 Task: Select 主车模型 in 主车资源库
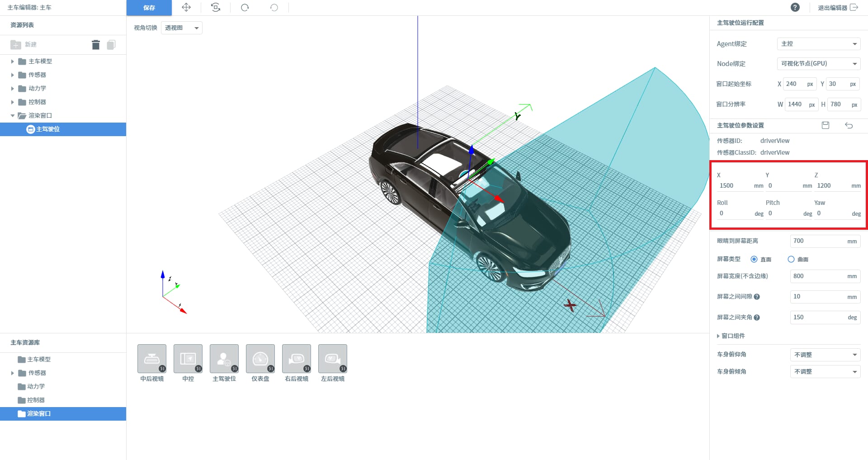pyautogui.click(x=63, y=360)
